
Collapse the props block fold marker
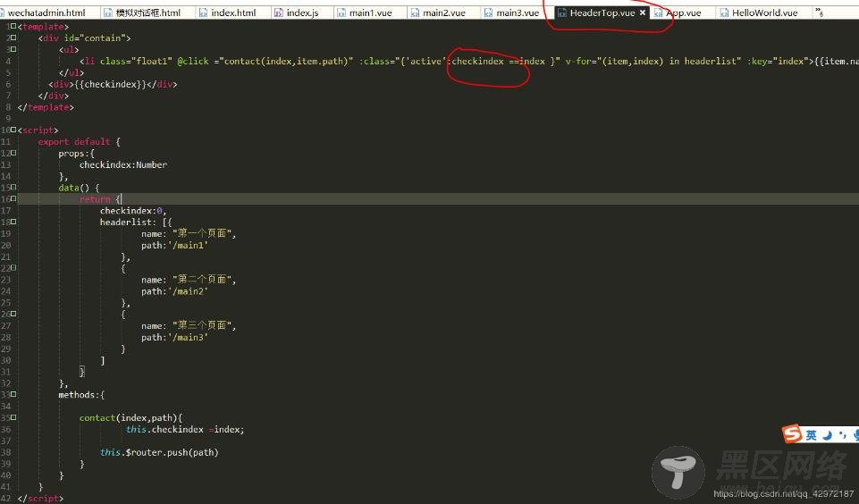(x=13, y=153)
